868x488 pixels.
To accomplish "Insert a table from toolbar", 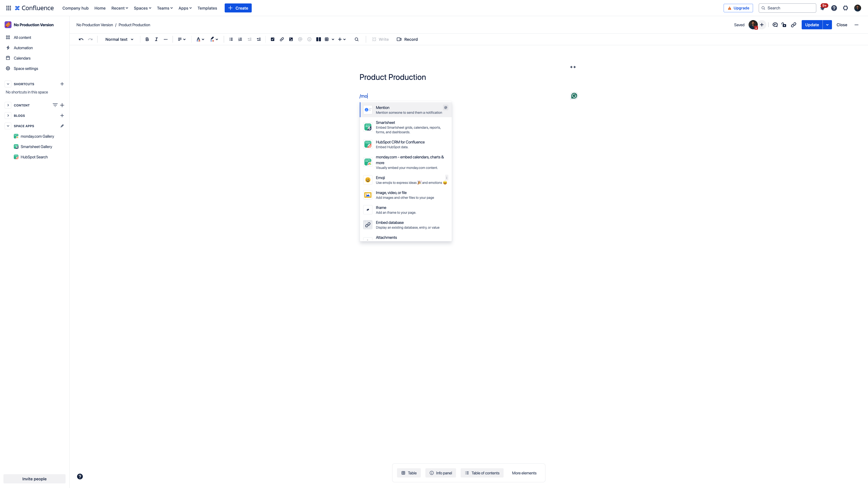I will click(326, 39).
